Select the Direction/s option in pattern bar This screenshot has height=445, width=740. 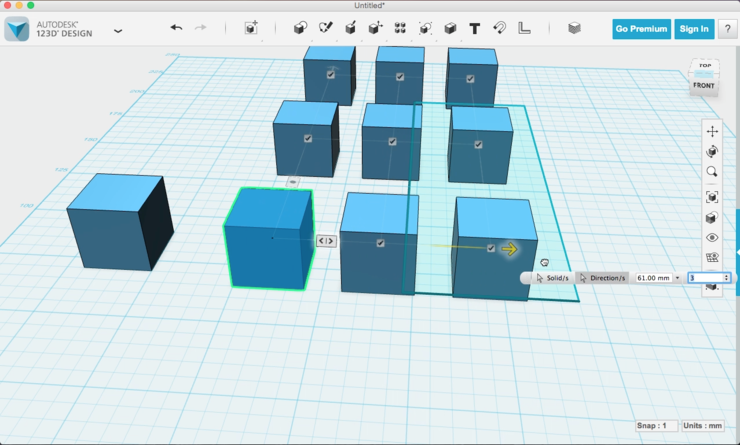(602, 278)
